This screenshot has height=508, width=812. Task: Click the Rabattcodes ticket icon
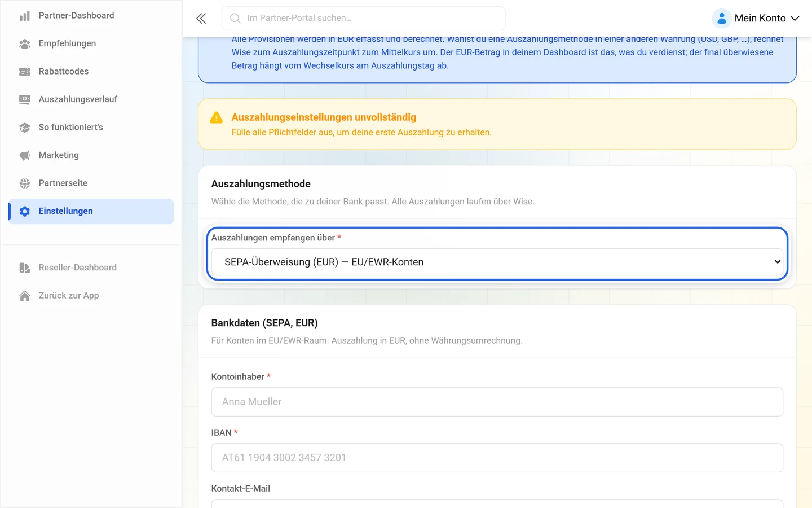click(25, 72)
